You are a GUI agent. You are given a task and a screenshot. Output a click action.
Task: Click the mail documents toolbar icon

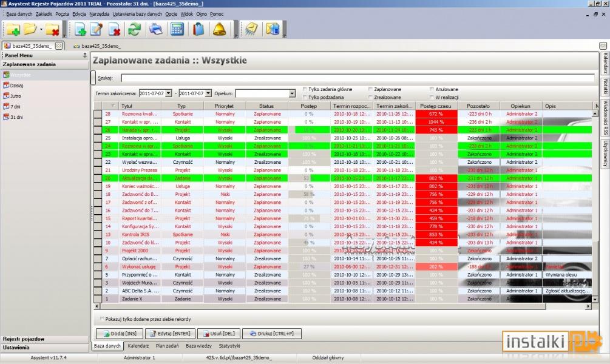(x=273, y=29)
